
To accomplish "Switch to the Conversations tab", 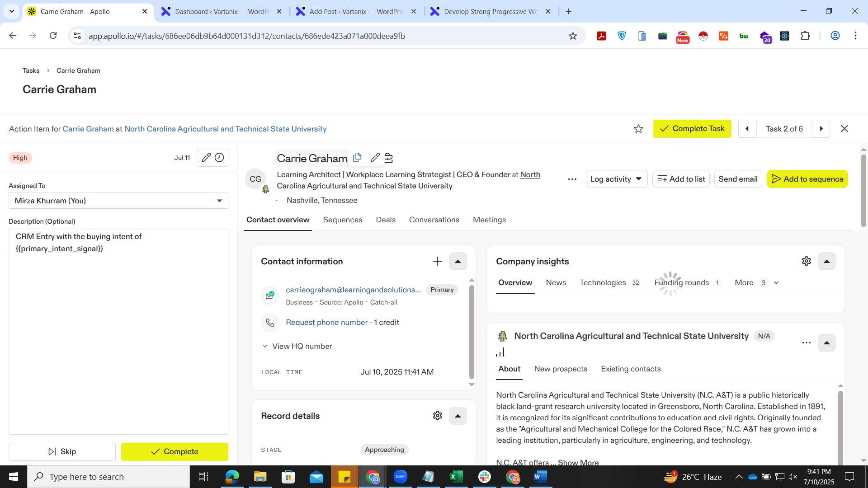I will 434,220.
